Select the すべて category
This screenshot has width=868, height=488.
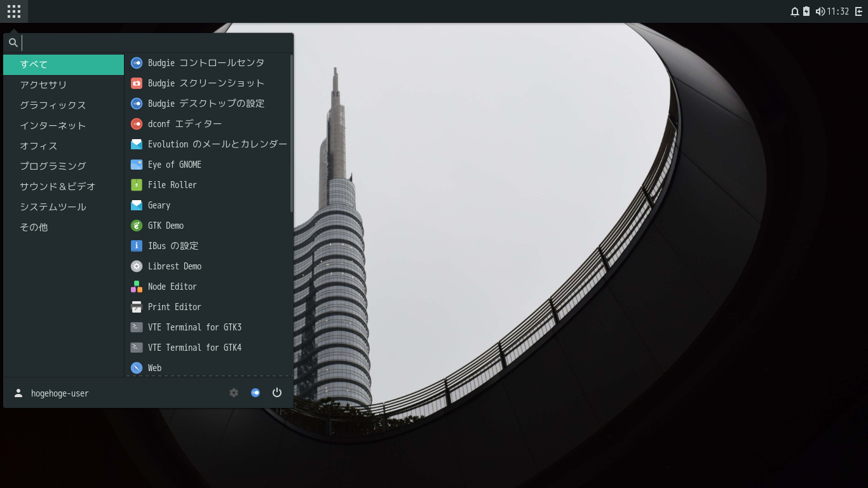point(64,64)
